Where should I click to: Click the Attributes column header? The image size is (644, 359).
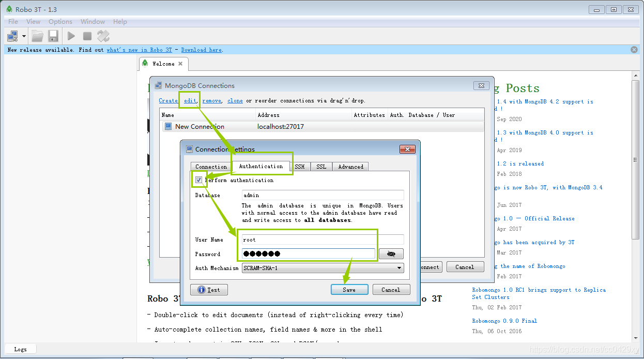[x=369, y=115]
